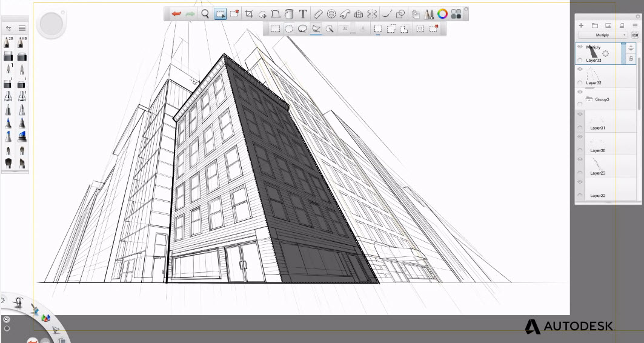Select the blue-tipped chisel marker brush
The image size is (644, 343).
(22, 136)
